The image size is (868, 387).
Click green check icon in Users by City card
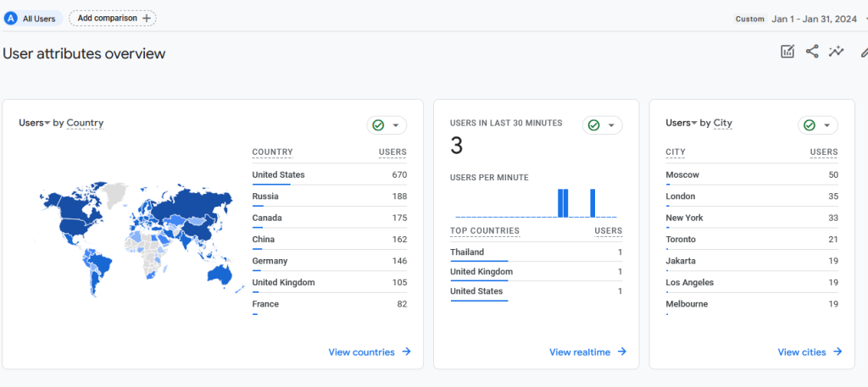810,125
